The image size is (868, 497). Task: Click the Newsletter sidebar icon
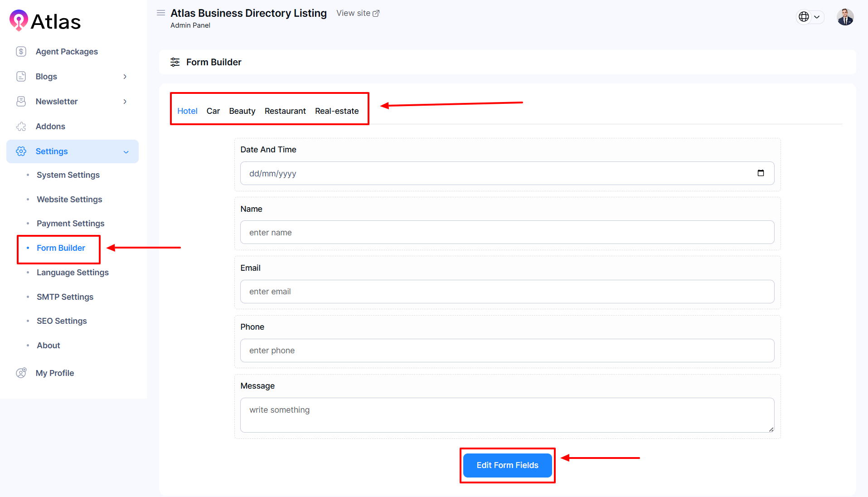point(21,102)
